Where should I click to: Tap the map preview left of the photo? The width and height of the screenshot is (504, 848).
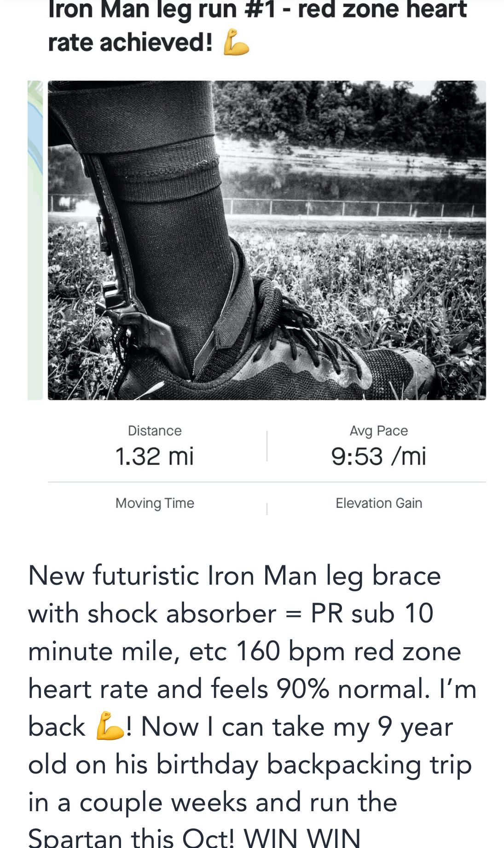click(x=35, y=240)
